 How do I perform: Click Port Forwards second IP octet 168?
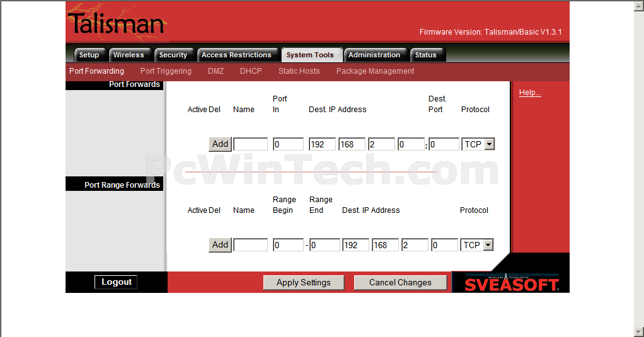tap(352, 144)
